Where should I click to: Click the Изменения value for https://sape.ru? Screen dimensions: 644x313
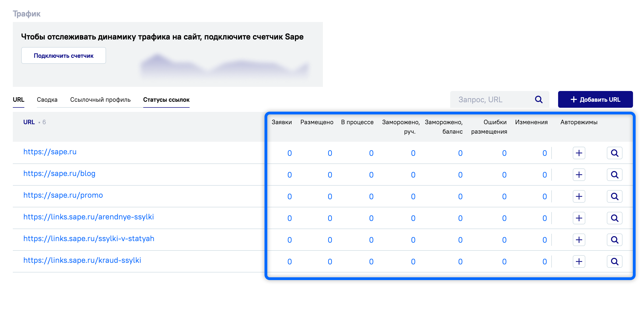click(544, 153)
